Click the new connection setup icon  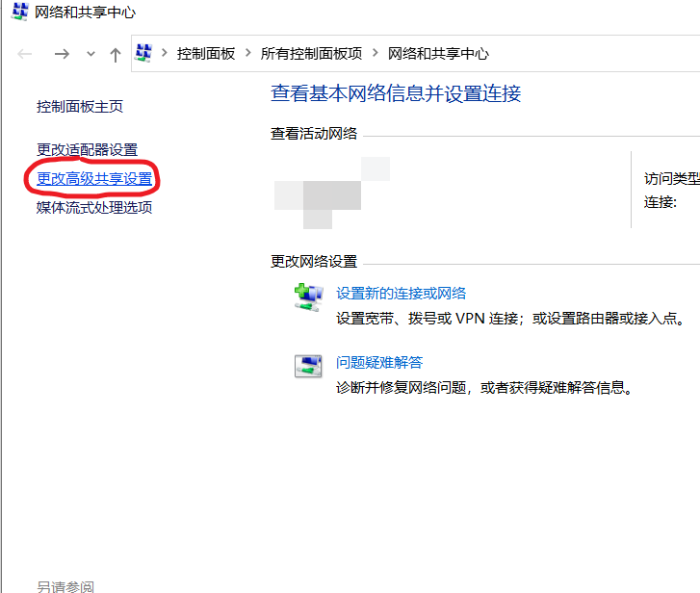point(308,297)
